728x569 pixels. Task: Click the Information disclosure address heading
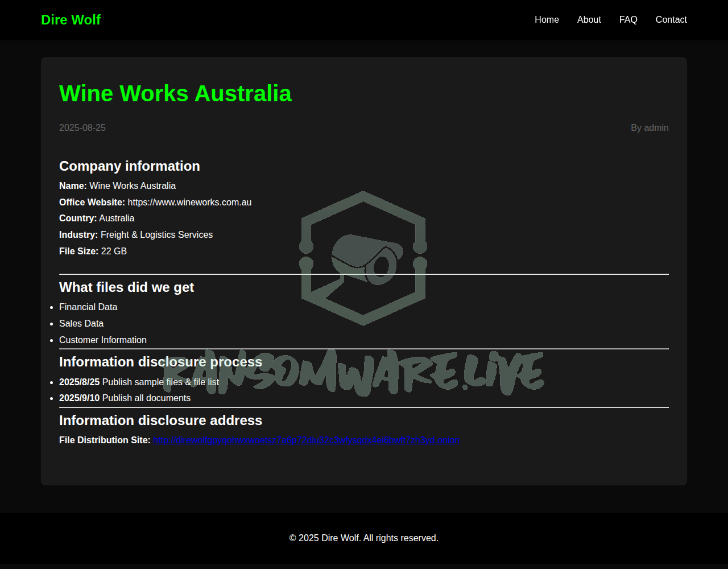tap(160, 420)
